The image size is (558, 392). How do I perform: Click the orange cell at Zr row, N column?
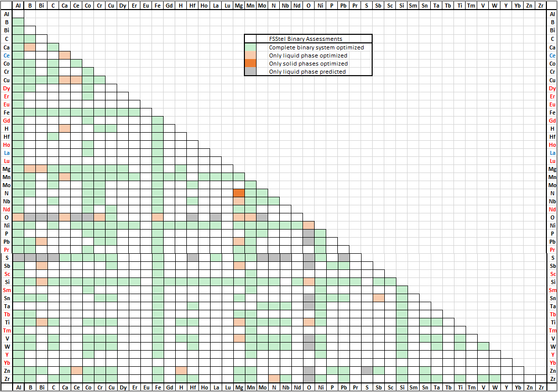[x=274, y=379]
